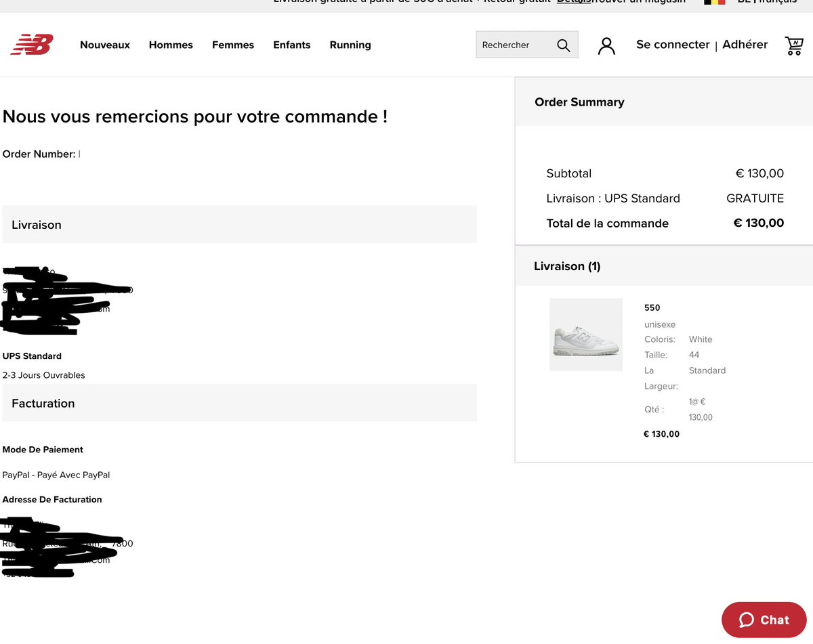The height and width of the screenshot is (644, 813).
Task: Click the product price € 130,00 in bold
Action: [x=661, y=434]
